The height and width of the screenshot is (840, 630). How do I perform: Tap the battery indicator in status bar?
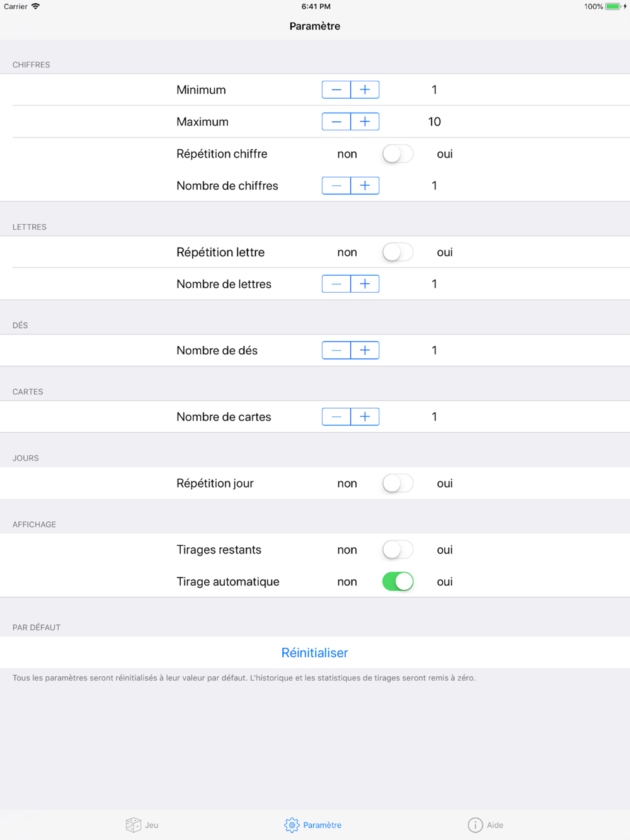point(613,6)
